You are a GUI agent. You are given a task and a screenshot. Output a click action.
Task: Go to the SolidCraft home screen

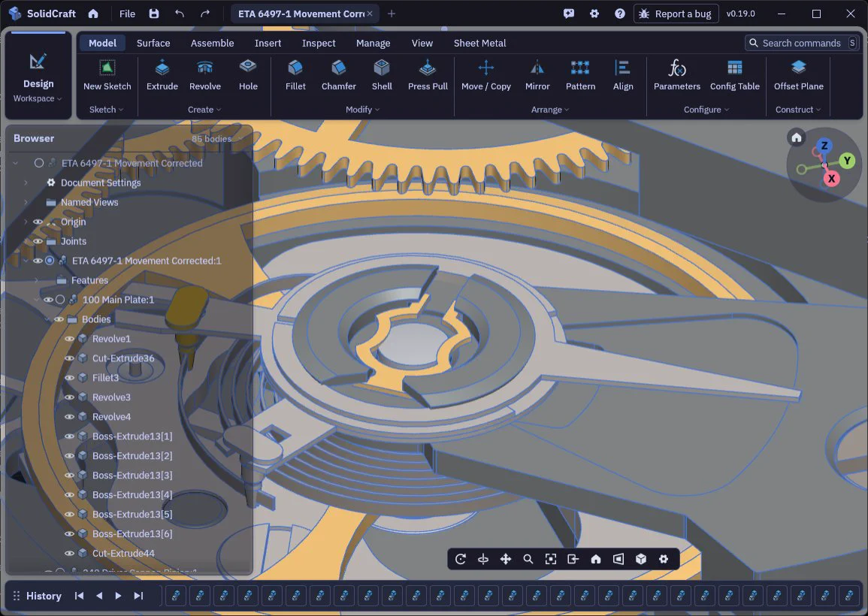93,14
